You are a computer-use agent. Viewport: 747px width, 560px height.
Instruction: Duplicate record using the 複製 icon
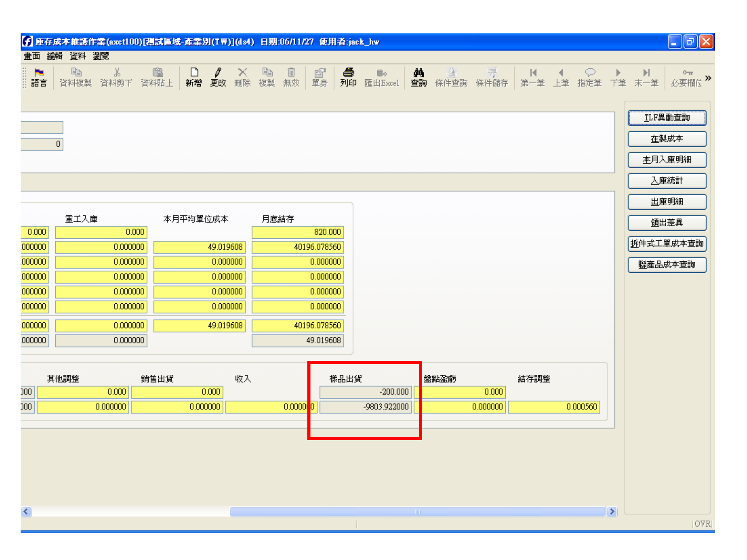pos(267,77)
